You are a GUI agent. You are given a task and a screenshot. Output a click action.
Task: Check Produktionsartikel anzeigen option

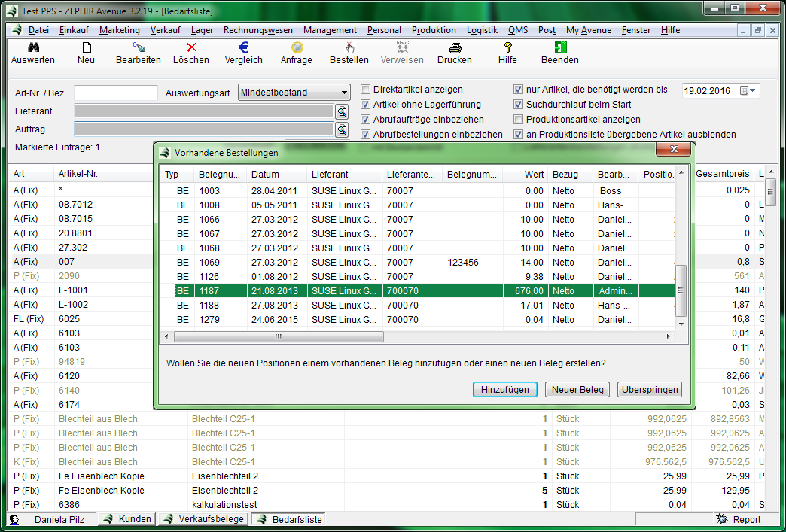coord(519,120)
